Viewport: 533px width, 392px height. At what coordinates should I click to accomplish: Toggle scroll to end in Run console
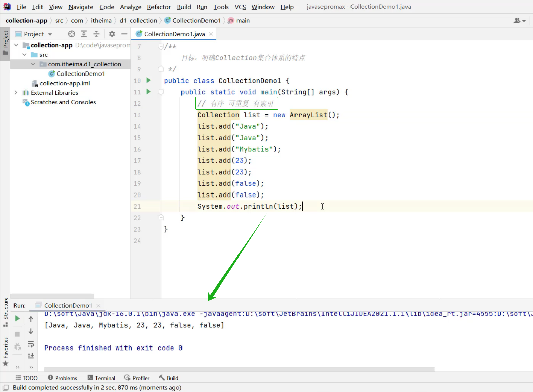coord(31,356)
